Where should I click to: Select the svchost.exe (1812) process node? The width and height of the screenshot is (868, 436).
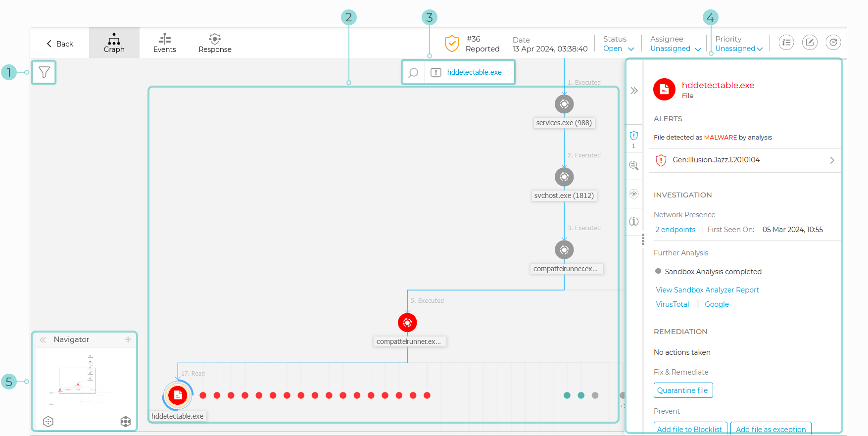pos(564,177)
